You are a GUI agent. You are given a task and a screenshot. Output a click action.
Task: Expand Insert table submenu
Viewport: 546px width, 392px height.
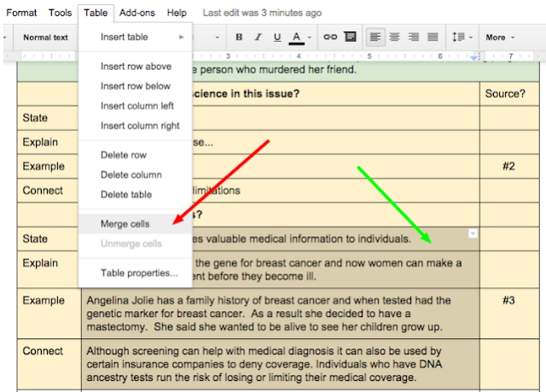point(135,37)
